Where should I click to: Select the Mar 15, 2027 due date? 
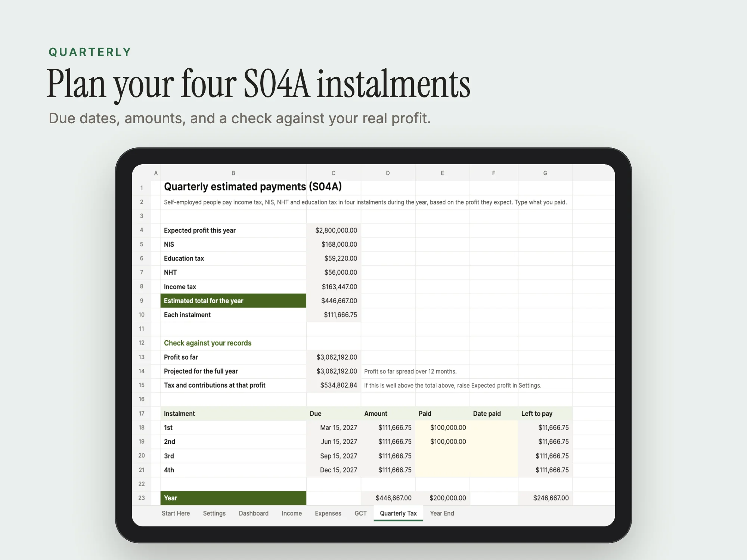[334, 427]
